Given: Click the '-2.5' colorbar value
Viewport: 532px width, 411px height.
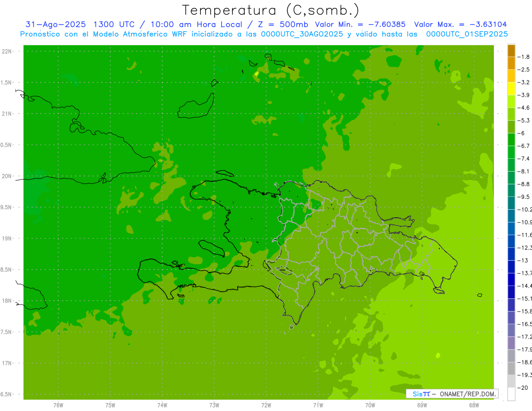Looking at the screenshot, I should coord(524,70).
